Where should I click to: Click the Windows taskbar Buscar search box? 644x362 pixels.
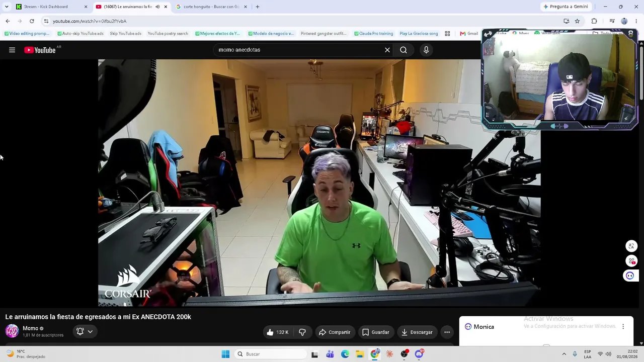point(271,354)
